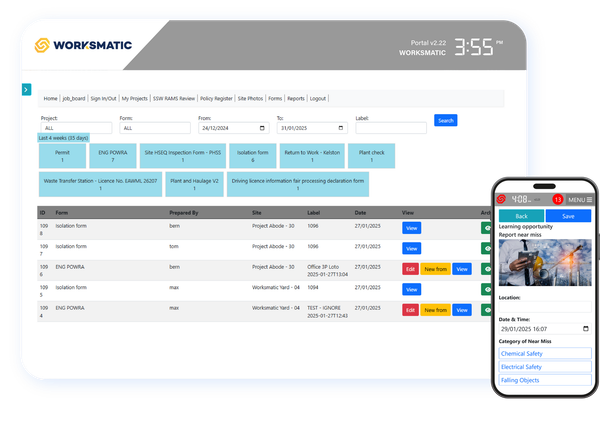Select Plant and Haulage V2 tile
The height and width of the screenshot is (426, 600).
coord(194,184)
